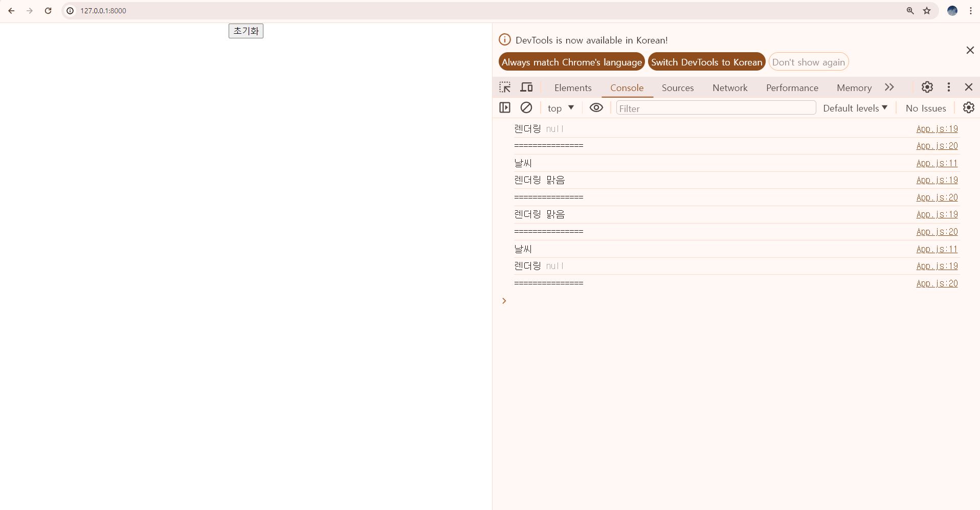980x510 pixels.
Task: Open the Default levels dropdown
Action: click(855, 108)
